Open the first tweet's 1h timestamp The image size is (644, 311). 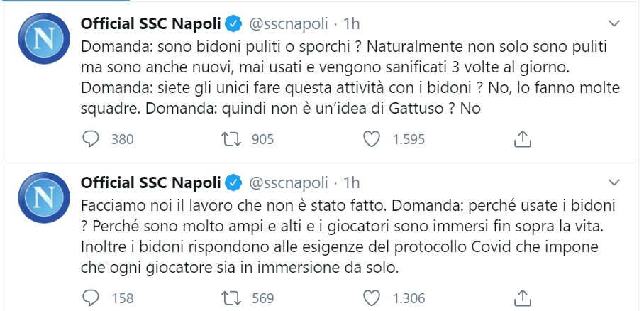351,24
